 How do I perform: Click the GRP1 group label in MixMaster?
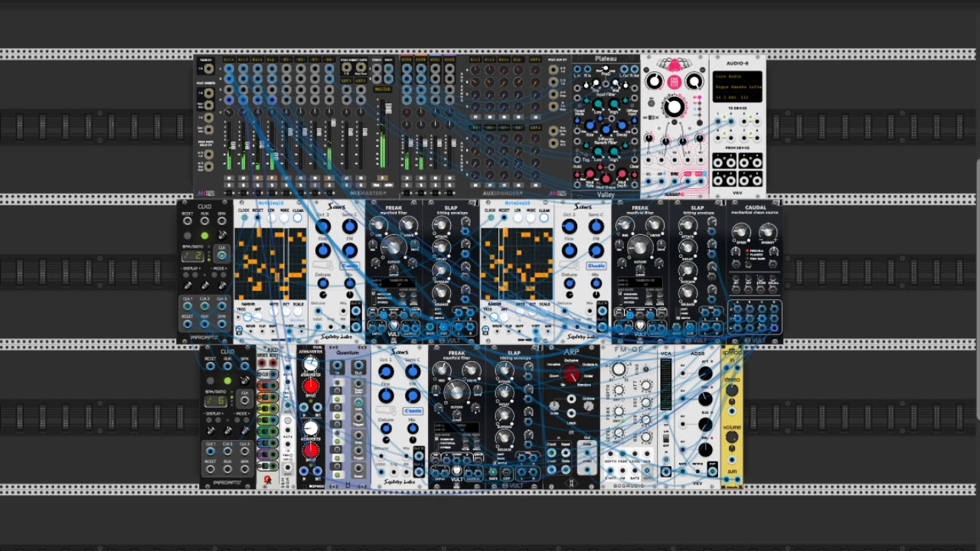point(346,80)
